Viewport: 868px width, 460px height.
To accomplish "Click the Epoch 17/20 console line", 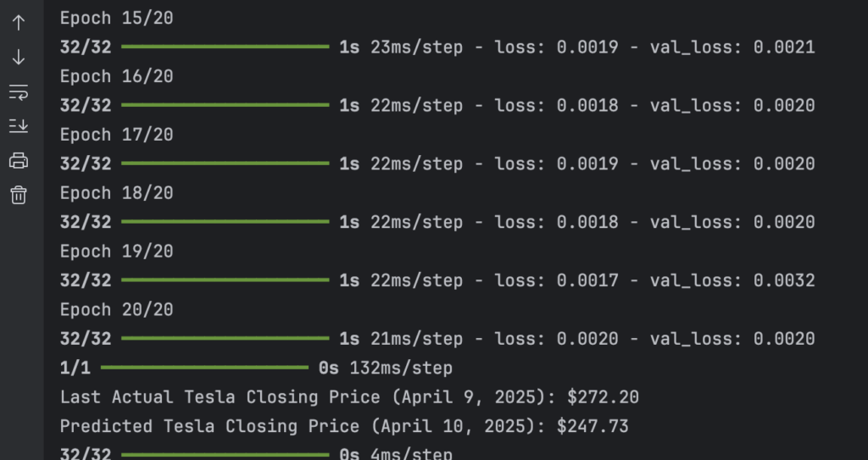I will [x=117, y=135].
